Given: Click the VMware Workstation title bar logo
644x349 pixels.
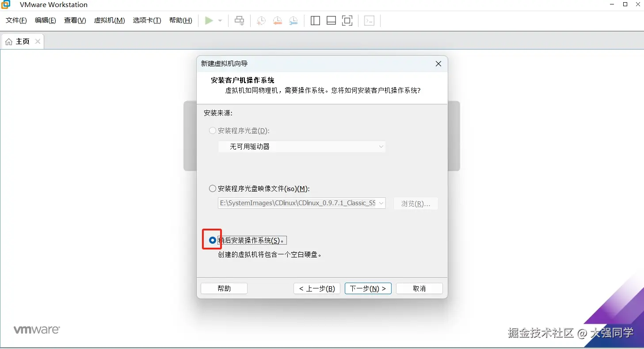Looking at the screenshot, I should (6, 4).
